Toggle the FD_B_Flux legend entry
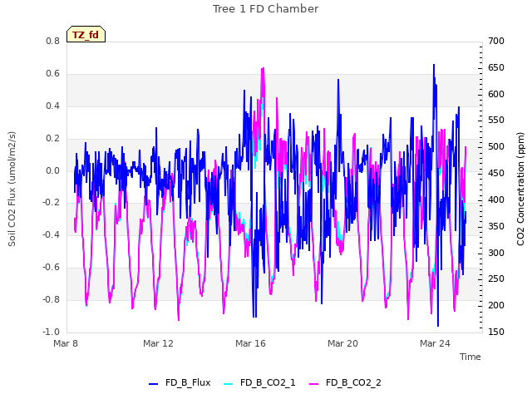This screenshot has width=532, height=399. click(180, 383)
